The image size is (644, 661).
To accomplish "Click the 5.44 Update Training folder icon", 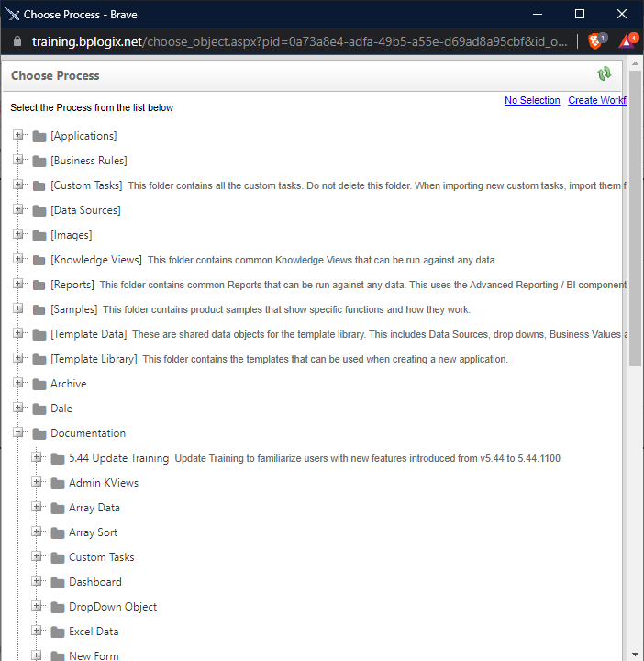I will point(58,459).
